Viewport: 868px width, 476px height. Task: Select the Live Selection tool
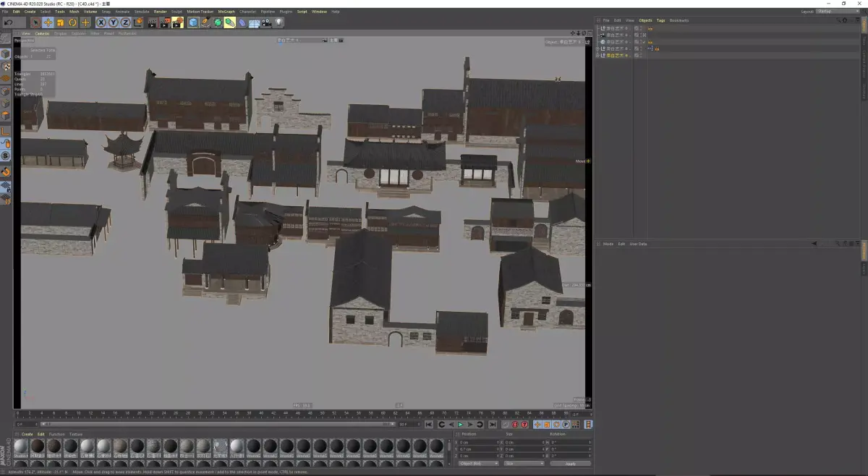(x=35, y=22)
